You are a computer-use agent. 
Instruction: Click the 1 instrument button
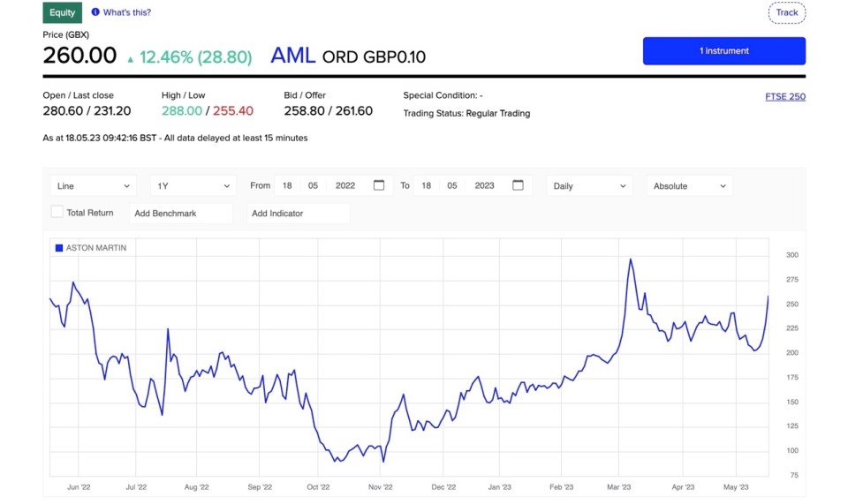[x=724, y=51]
